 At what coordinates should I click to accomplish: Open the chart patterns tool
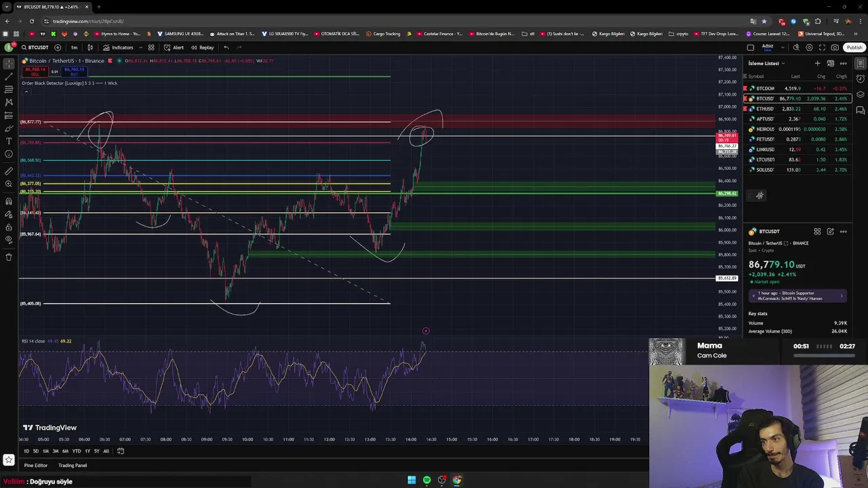pos(9,102)
